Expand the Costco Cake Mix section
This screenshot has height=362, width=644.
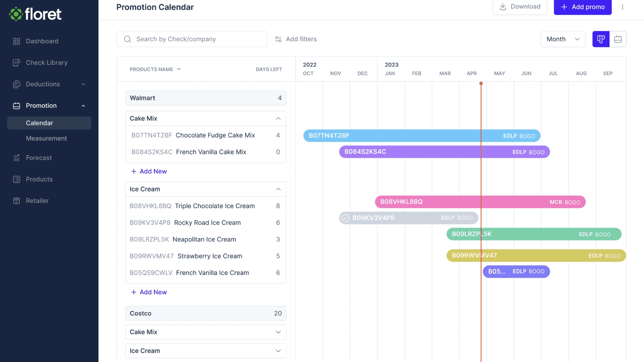click(278, 332)
